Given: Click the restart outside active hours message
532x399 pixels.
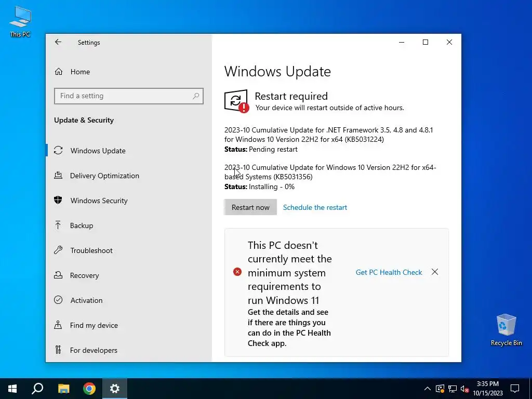Looking at the screenshot, I should 329,108.
